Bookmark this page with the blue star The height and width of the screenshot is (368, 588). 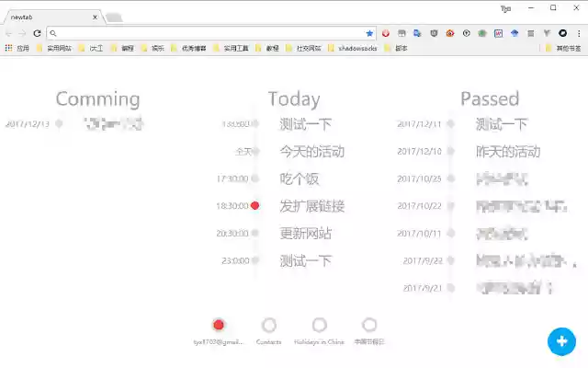pyautogui.click(x=369, y=33)
